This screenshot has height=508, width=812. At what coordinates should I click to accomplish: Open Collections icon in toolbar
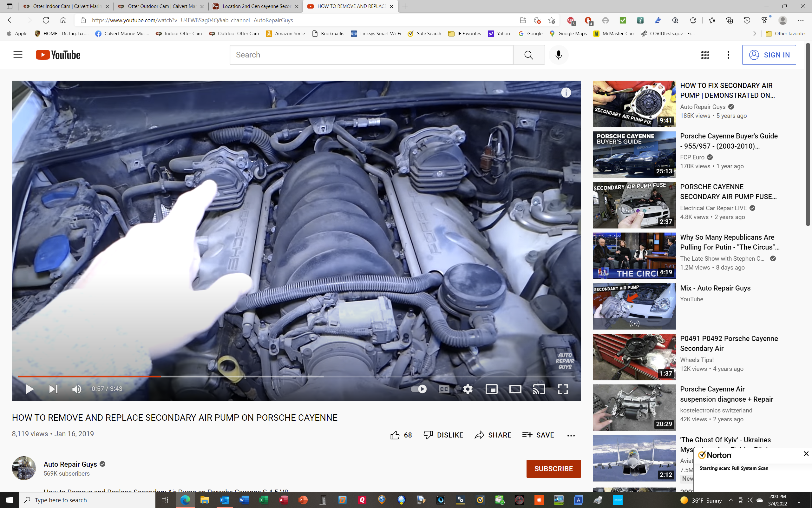pyautogui.click(x=729, y=20)
